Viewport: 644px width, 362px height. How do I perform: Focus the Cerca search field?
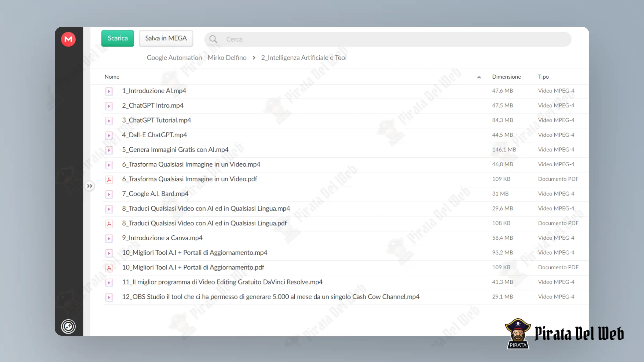(388, 39)
